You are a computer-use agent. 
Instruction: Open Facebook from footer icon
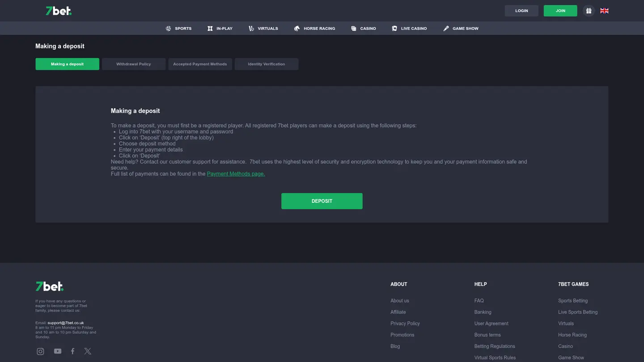coord(72,351)
